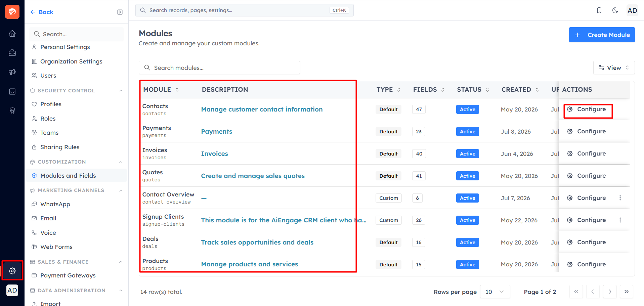The width and height of the screenshot is (644, 306).
Task: Sort by the Fields column
Action: pos(429,90)
